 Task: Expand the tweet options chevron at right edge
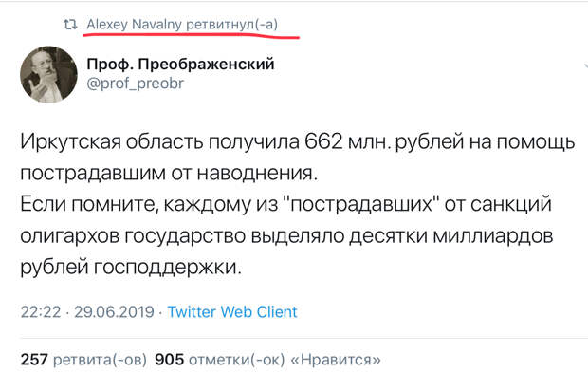(x=585, y=66)
